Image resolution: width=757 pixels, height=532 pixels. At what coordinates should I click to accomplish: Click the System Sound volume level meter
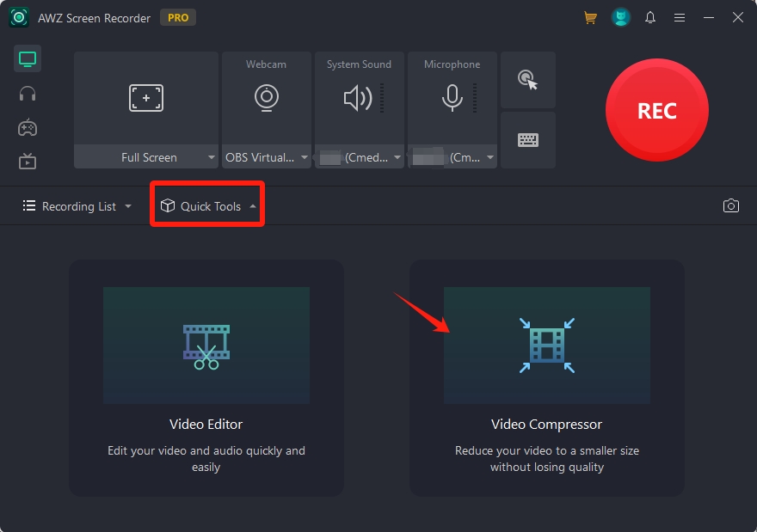382,98
